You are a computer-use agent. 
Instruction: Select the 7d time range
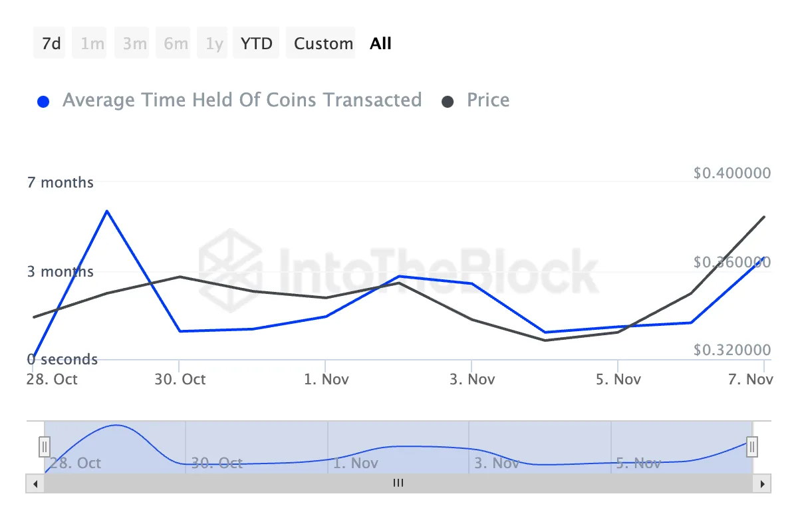51,44
